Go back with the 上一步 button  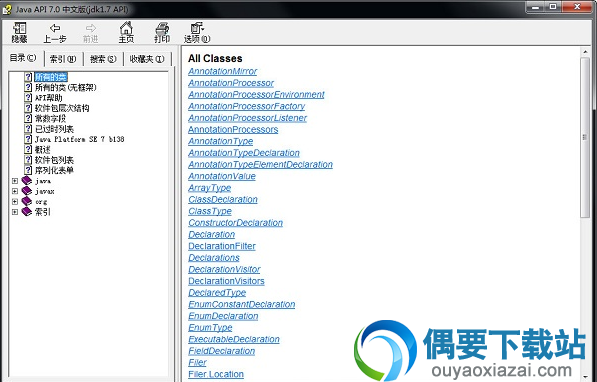[55, 33]
